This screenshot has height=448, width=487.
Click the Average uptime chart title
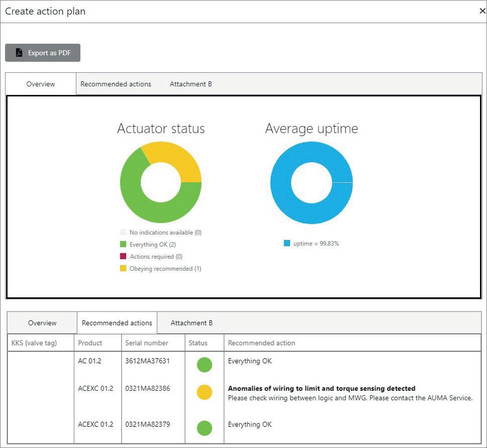pos(312,129)
